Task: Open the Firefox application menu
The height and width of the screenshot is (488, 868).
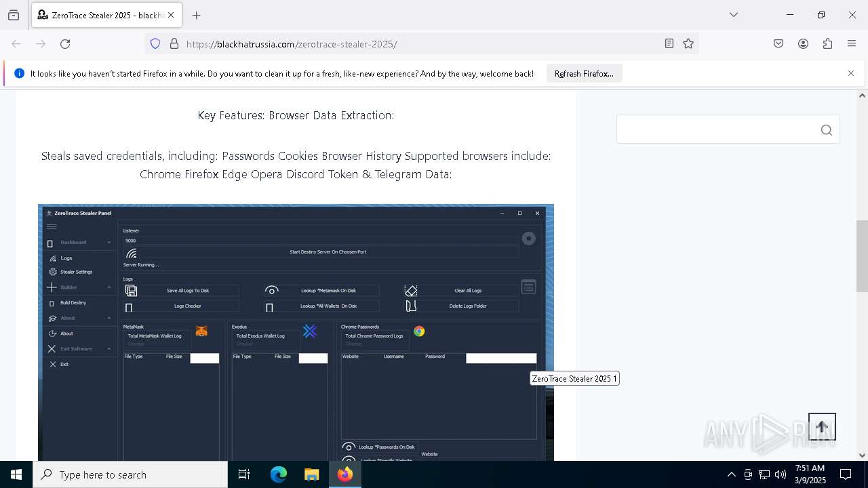Action: coord(852,44)
